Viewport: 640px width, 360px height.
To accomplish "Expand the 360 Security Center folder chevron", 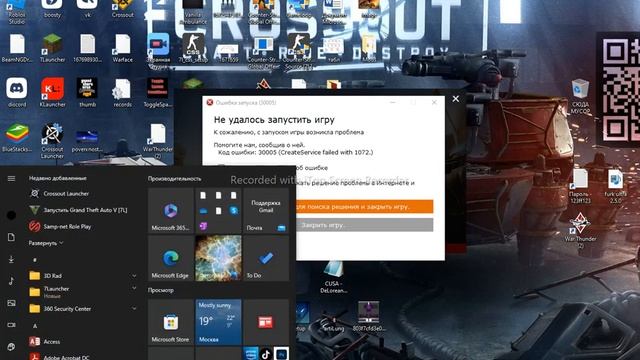I will pos(134,309).
